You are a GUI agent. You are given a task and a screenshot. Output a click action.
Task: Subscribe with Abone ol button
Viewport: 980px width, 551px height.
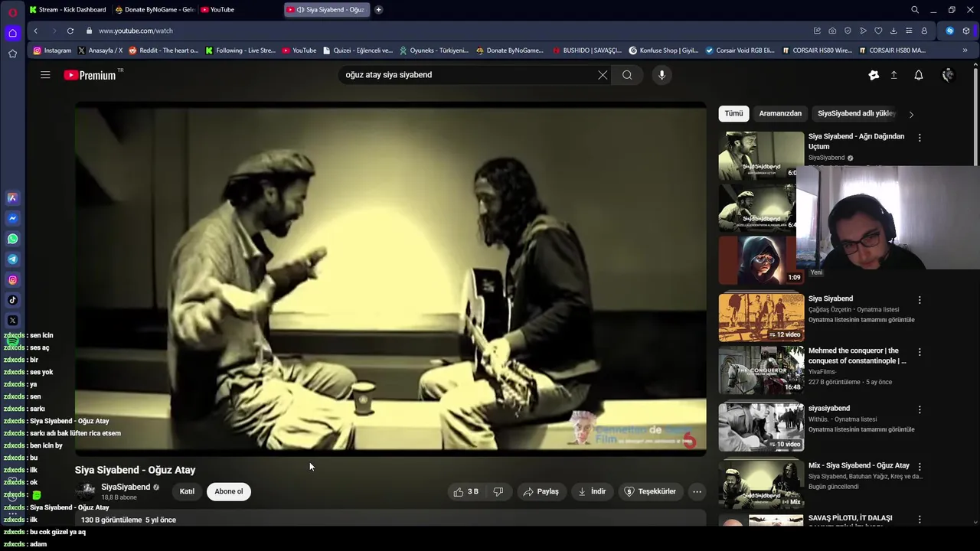point(229,491)
